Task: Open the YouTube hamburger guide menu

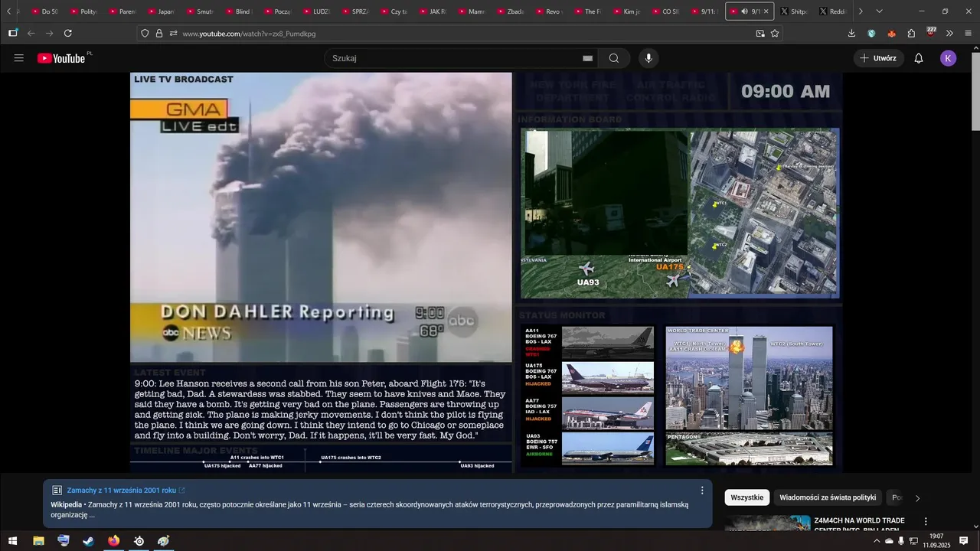Action: click(x=19, y=58)
